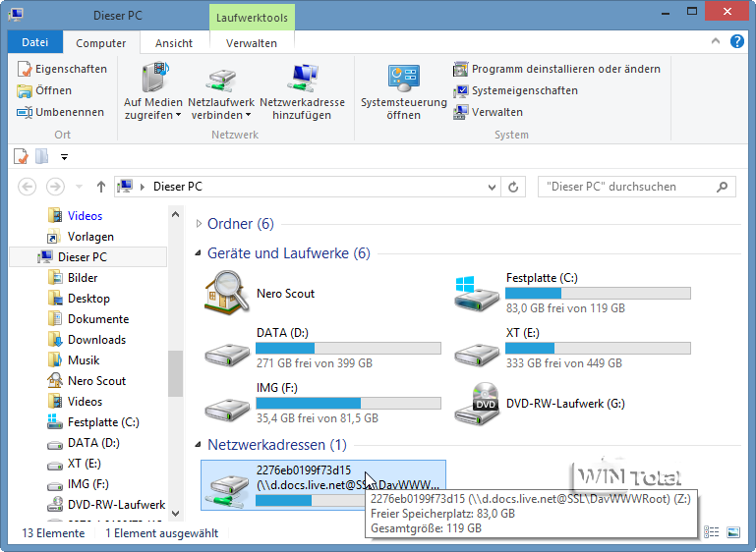The image size is (756, 552).
Task: Switch to details view icon
Action: (x=711, y=532)
